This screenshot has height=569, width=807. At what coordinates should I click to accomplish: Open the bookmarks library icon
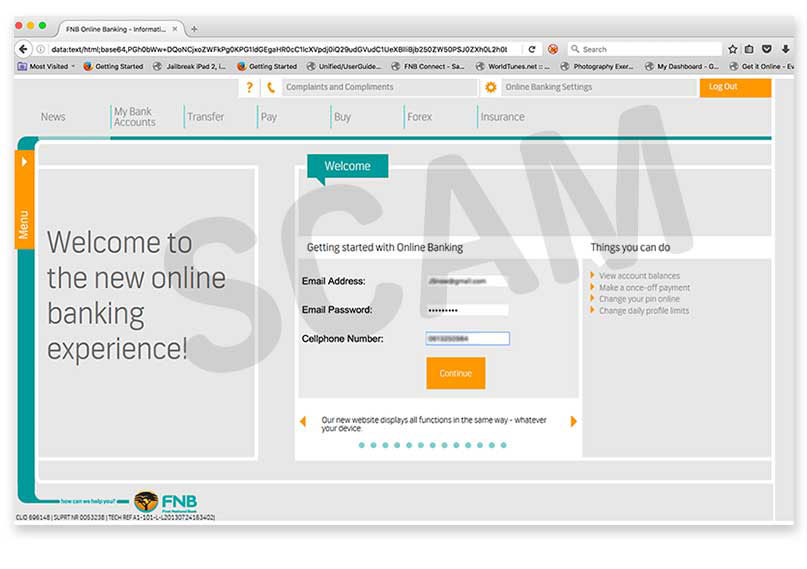tap(749, 49)
